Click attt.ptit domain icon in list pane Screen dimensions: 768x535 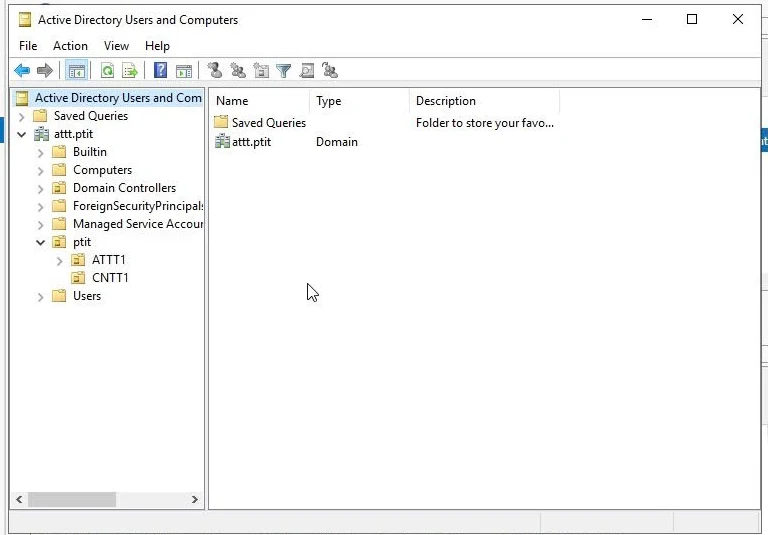222,141
